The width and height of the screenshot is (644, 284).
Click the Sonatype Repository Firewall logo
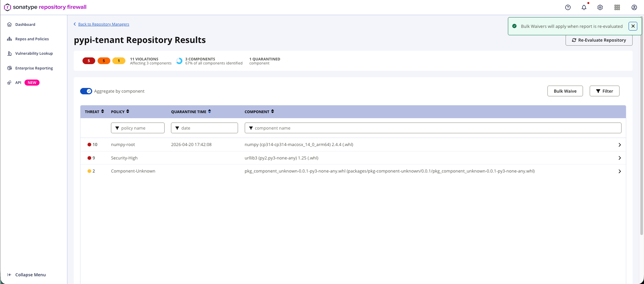(45, 7)
